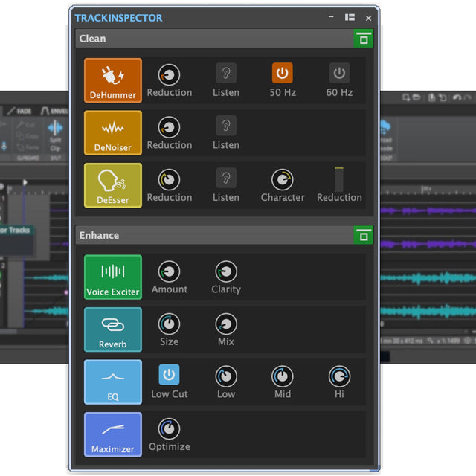
Task: Collapse the Clean section
Action: point(363,39)
